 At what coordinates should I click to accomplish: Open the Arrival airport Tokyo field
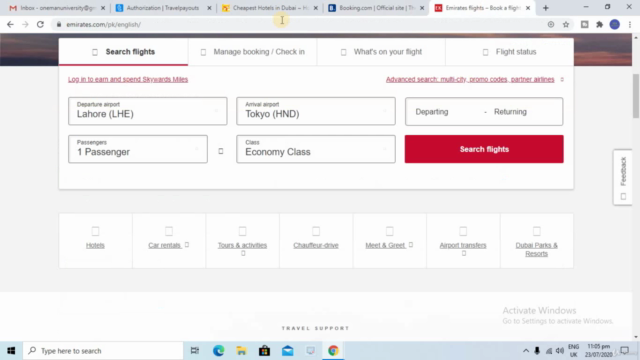coord(316,111)
